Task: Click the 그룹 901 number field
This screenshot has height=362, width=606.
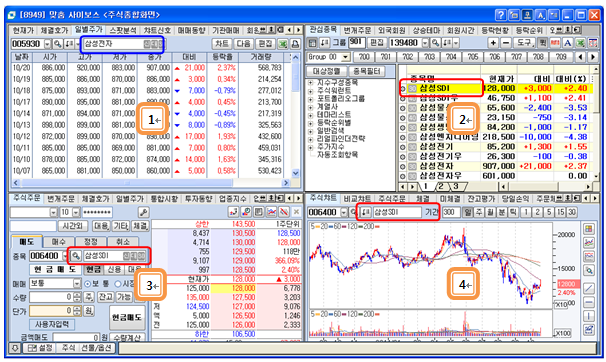Action: (356, 42)
